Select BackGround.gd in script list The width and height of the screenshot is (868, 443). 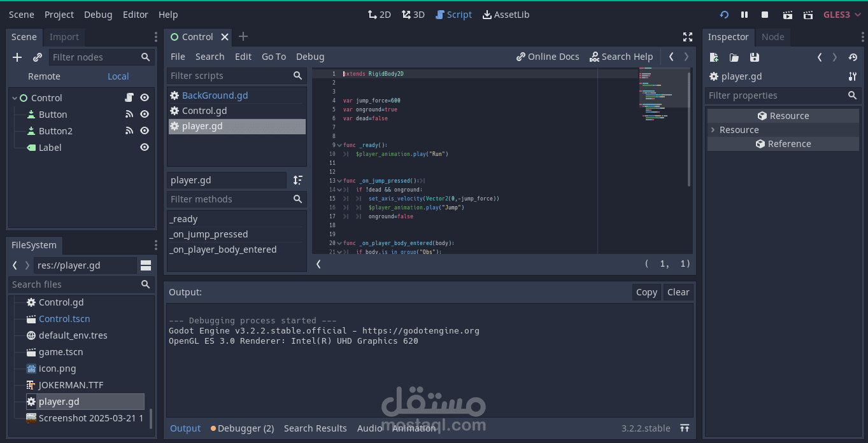tap(237, 95)
